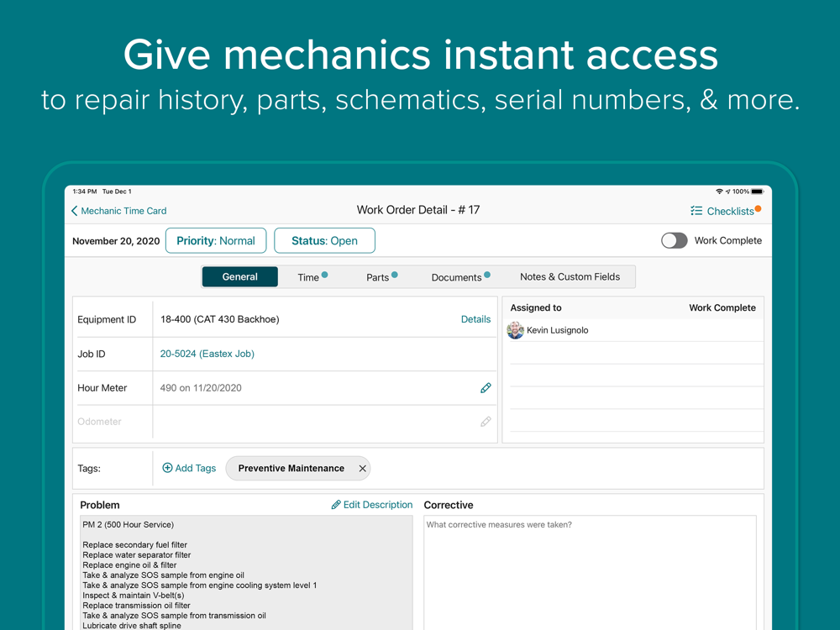840x630 pixels.
Task: Edit the Odometer pencil icon
Action: pos(486,422)
